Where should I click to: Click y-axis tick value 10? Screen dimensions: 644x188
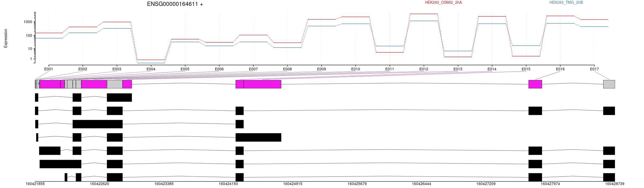coord(30,49)
